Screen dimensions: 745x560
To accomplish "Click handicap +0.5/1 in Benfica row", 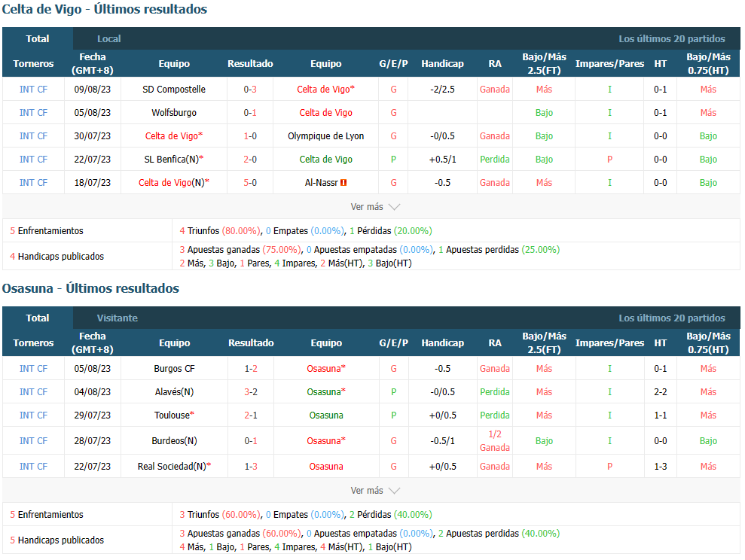I will pos(442,160).
